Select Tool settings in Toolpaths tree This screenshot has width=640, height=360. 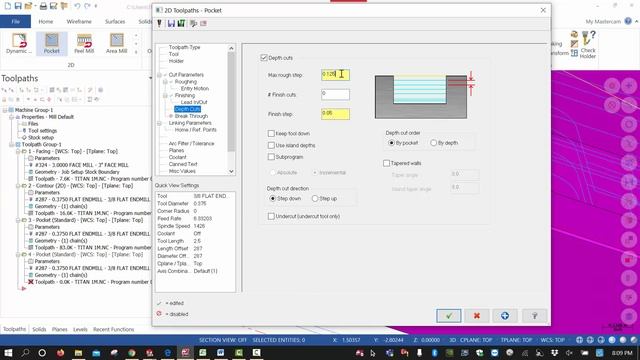42,131
